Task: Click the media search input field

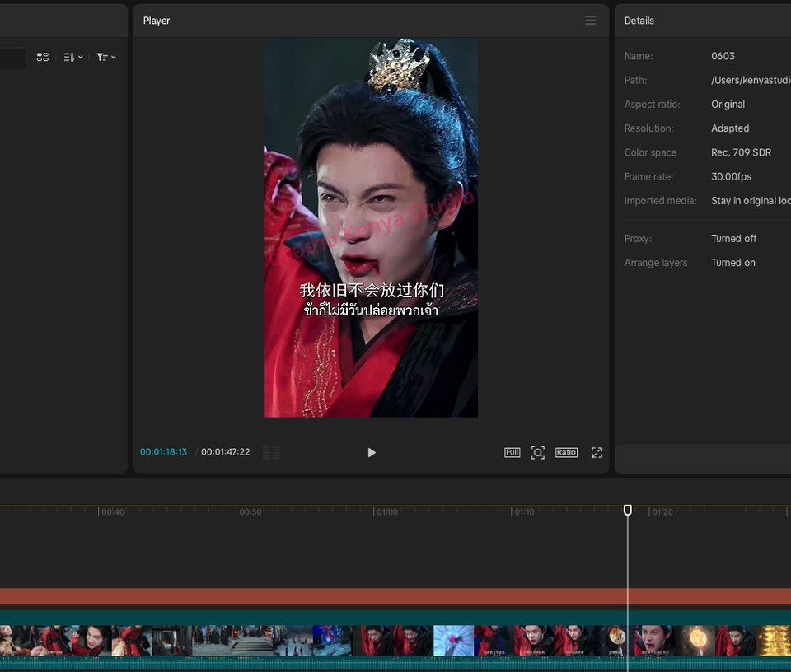Action: pyautogui.click(x=12, y=57)
